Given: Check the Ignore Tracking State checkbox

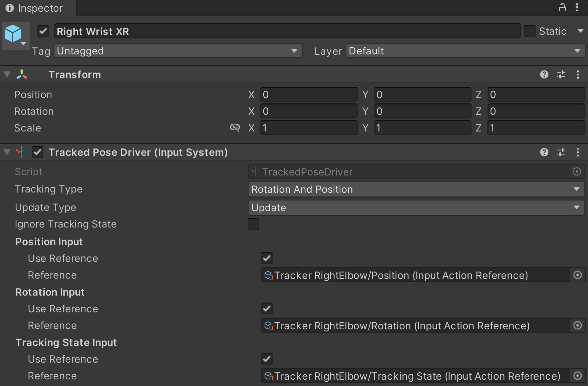Looking at the screenshot, I should 253,224.
